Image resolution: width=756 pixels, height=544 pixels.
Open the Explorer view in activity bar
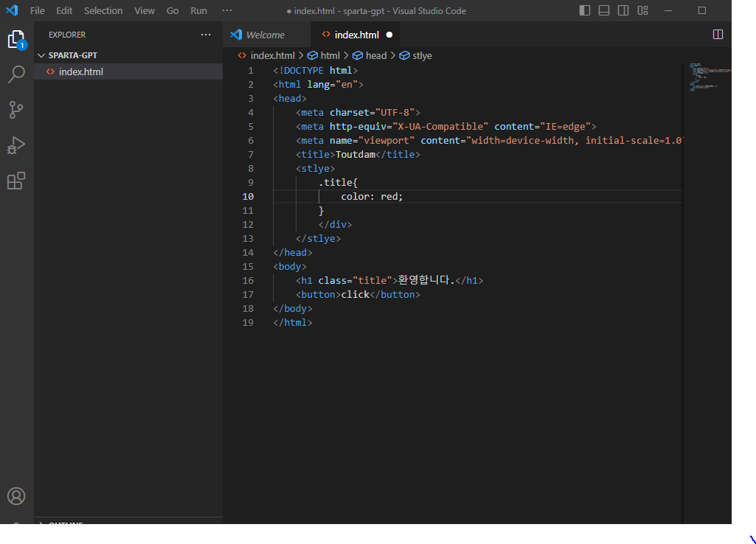(x=16, y=40)
